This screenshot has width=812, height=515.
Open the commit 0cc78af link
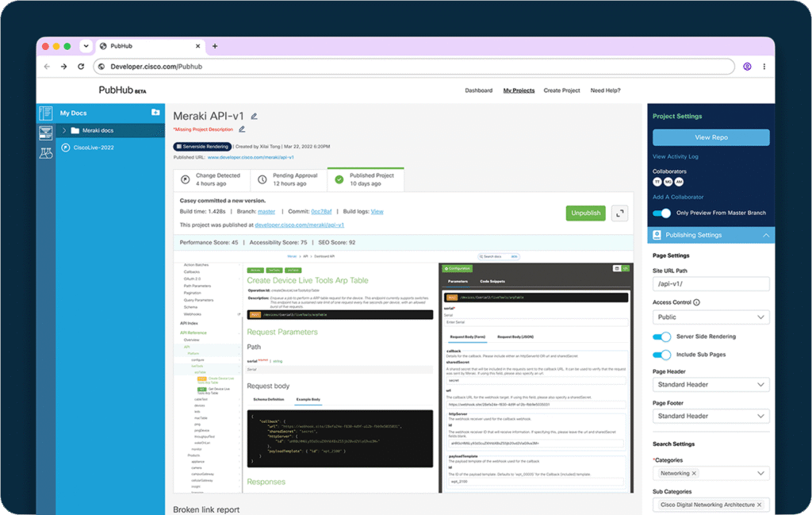pos(321,211)
